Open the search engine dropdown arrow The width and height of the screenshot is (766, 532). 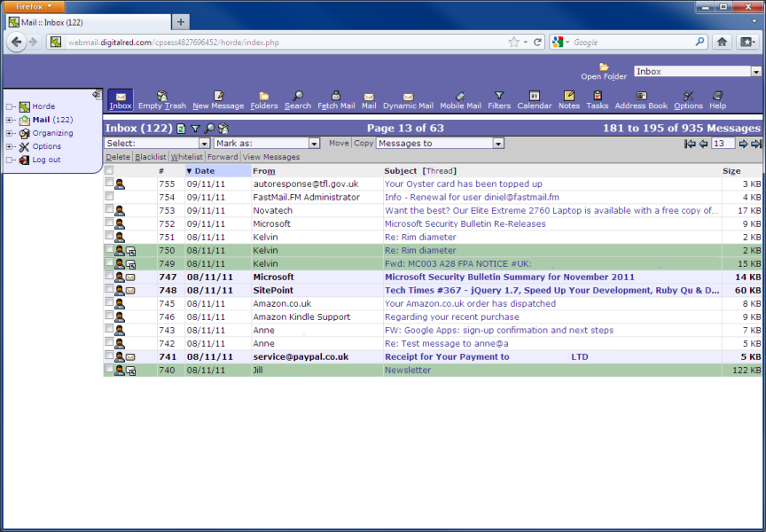567,43
